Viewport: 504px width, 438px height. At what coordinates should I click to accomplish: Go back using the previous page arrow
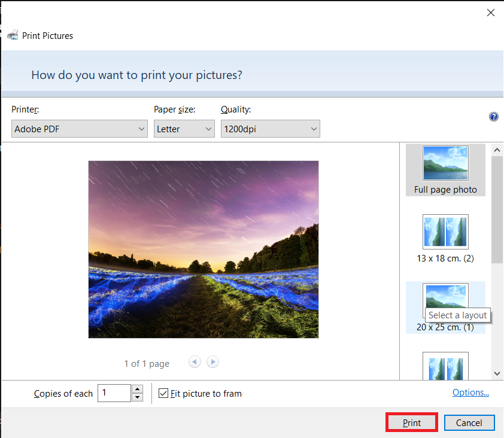[x=194, y=361]
